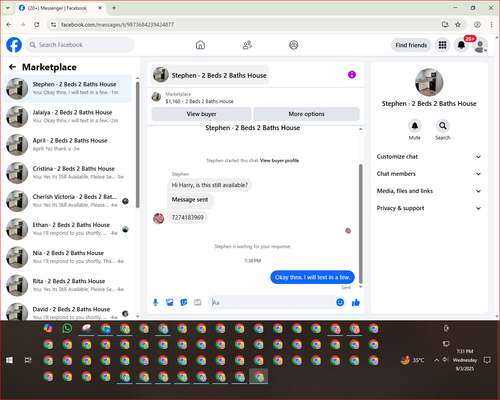This screenshot has height=400, width=500.
Task: Click the browser address bar URL
Action: pyautogui.click(x=117, y=25)
